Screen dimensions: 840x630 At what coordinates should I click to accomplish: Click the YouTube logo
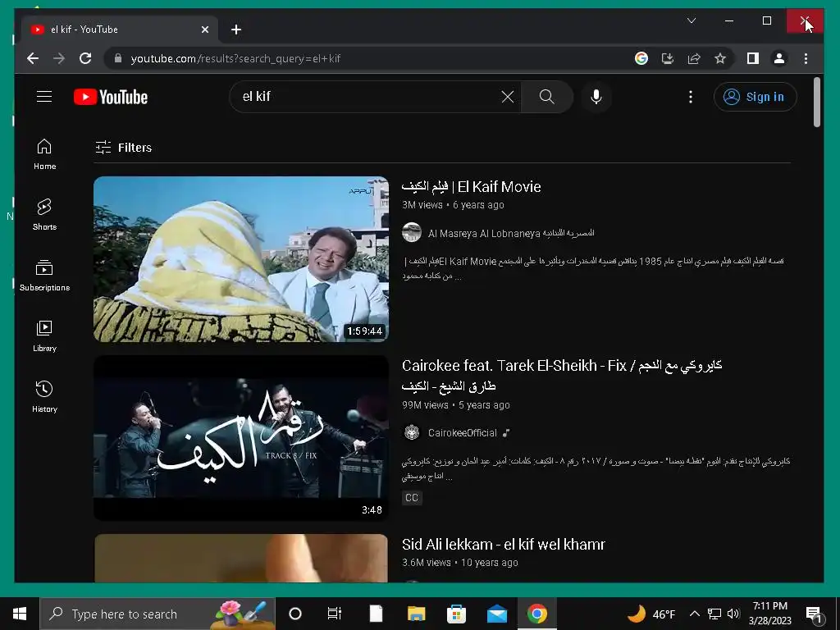(111, 97)
